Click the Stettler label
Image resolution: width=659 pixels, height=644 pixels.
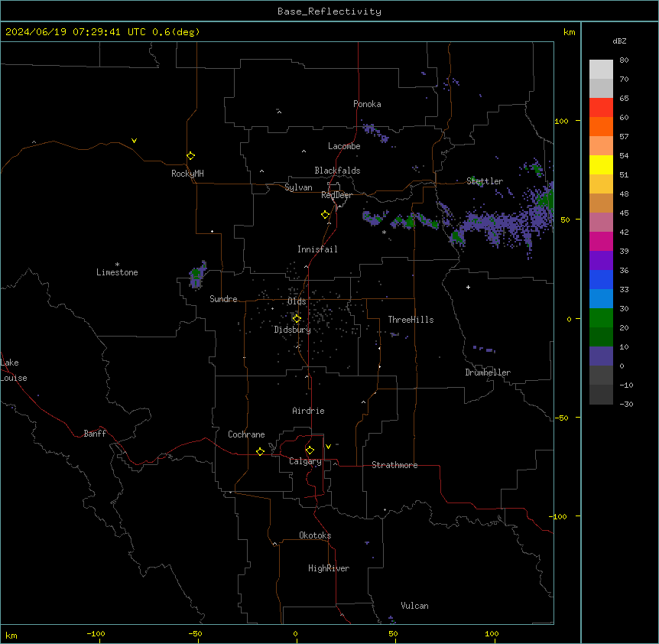point(485,181)
